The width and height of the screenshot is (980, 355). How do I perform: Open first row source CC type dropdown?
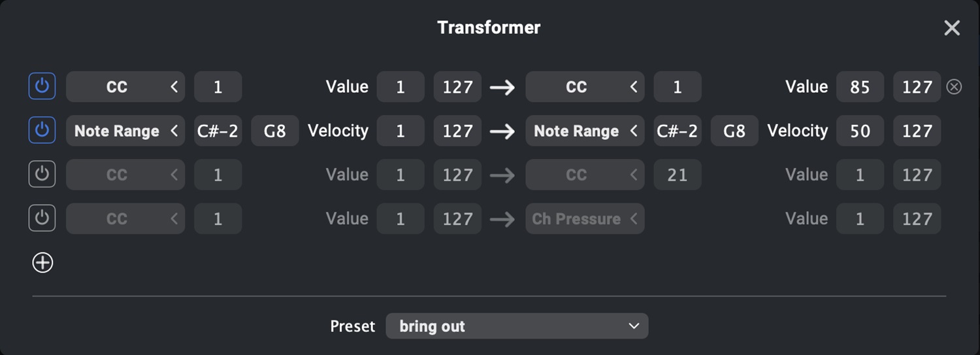(x=125, y=87)
